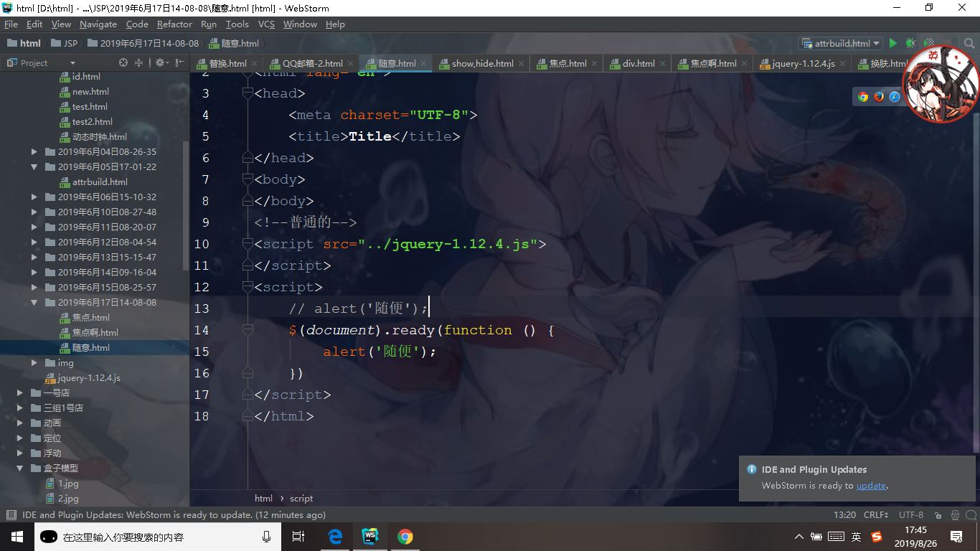Close the 焦点啊.html editor tab

click(x=745, y=64)
